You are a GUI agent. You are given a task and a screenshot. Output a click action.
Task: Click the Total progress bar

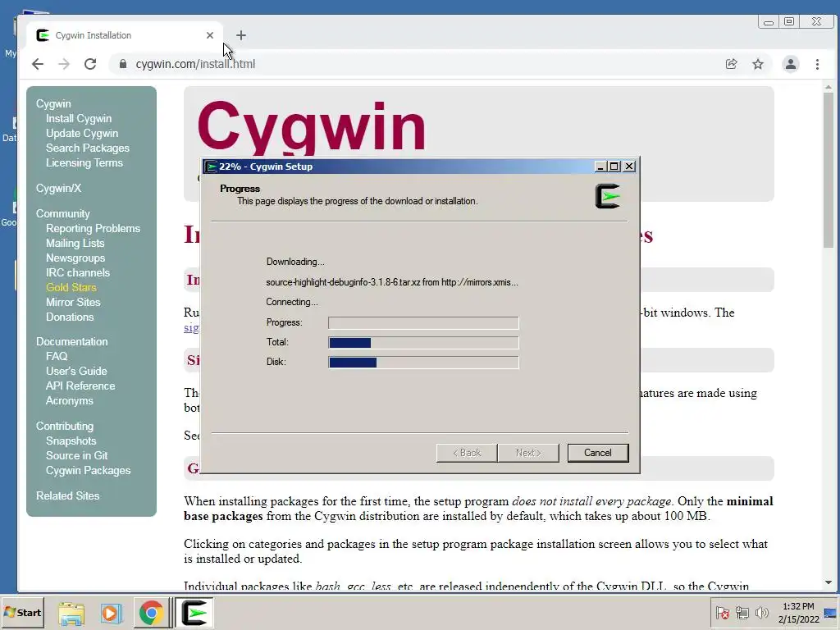(x=423, y=343)
